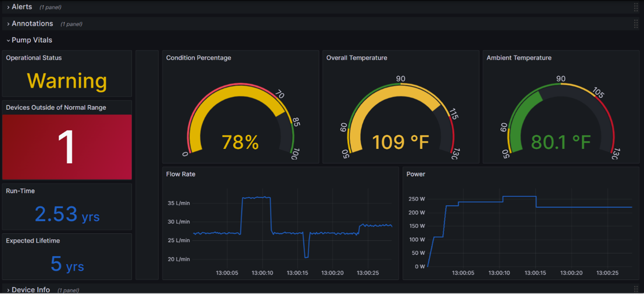This screenshot has height=294, width=644.
Task: Select the 80.1 °F ambient temperature reading
Action: click(561, 143)
